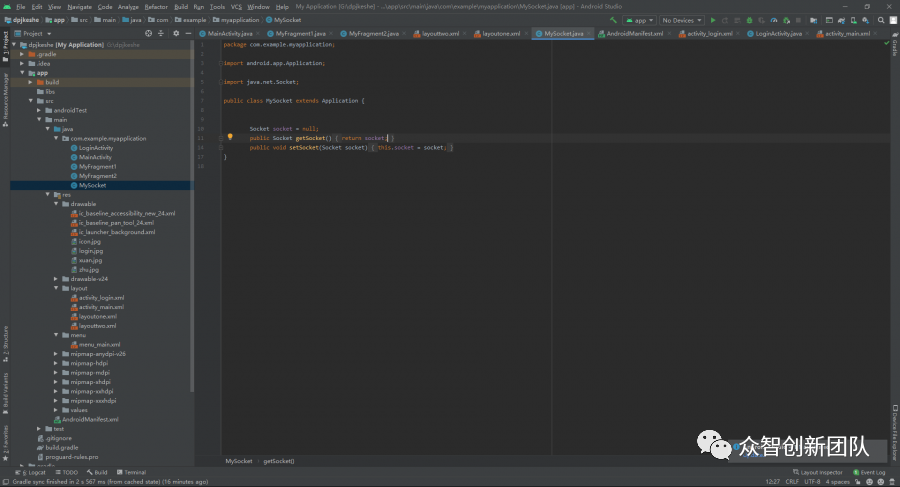Collapse the drawable folder
Screen dimensions: 900x487
(56, 204)
